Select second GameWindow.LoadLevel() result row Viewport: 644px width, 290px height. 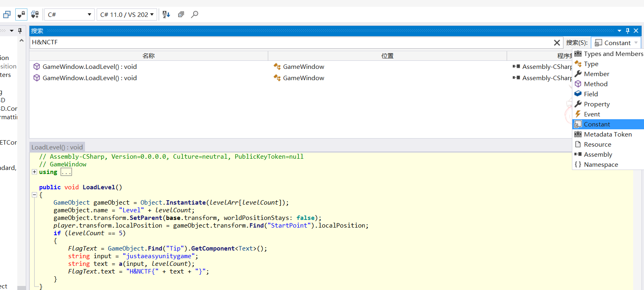[300, 78]
